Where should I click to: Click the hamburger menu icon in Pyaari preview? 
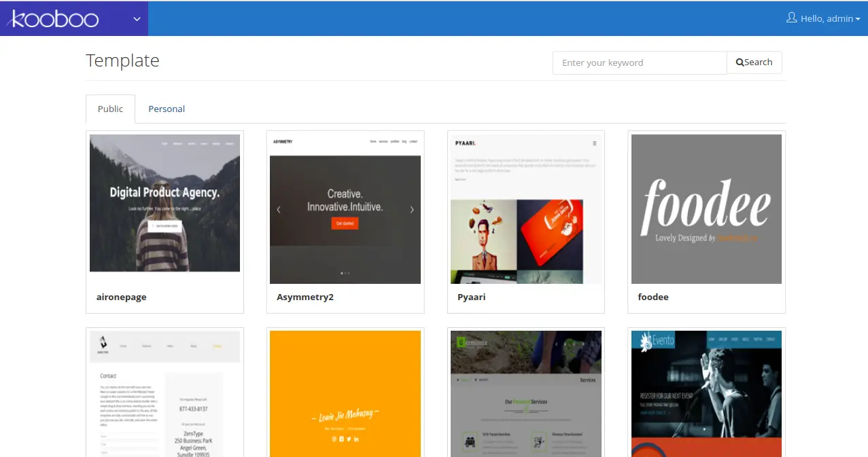(x=595, y=143)
